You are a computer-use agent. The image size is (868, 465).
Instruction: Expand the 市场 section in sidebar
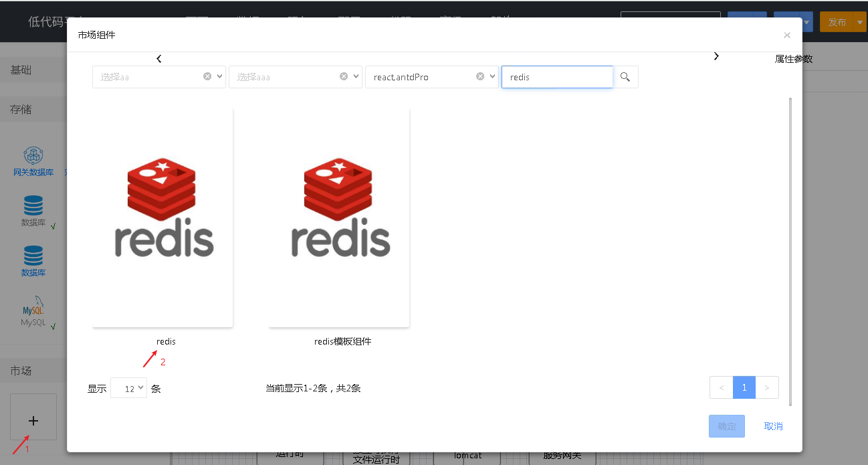(x=33, y=371)
